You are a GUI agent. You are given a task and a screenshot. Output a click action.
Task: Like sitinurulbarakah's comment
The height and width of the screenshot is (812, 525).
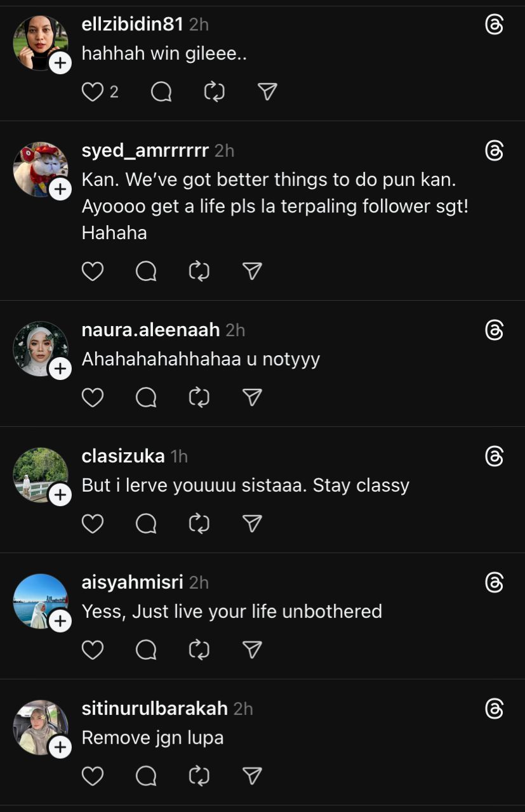pyautogui.click(x=93, y=776)
